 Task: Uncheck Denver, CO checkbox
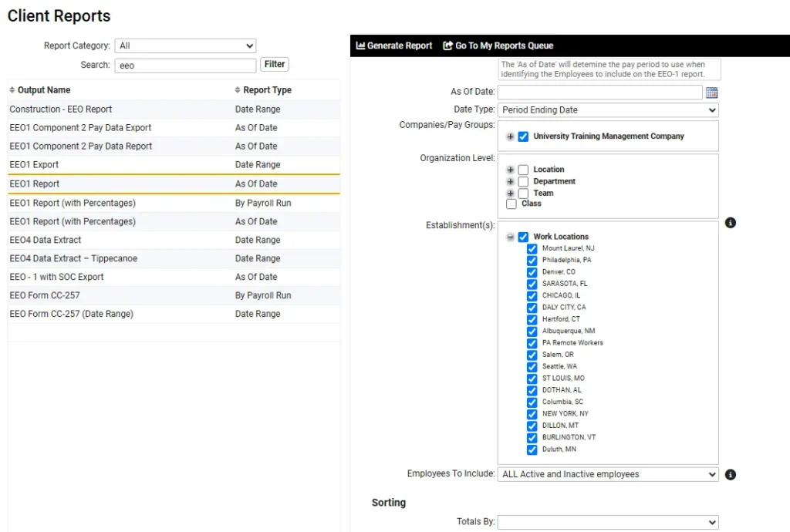pyautogui.click(x=532, y=272)
